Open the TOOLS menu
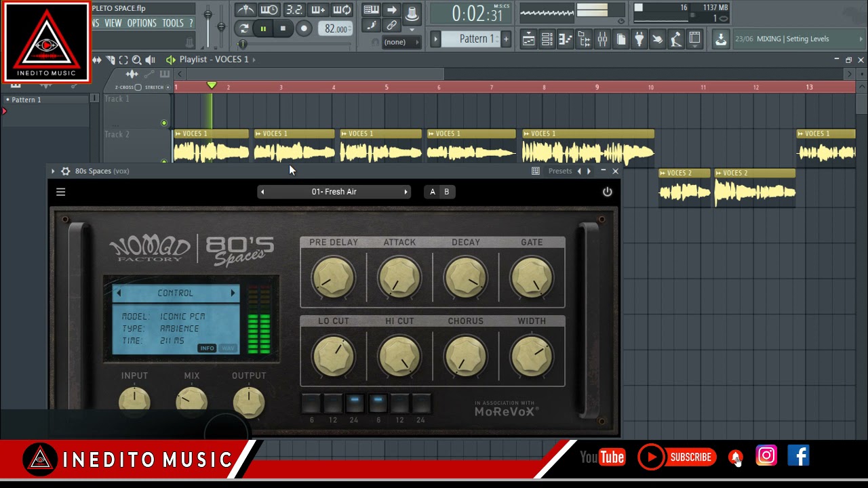This screenshot has height=488, width=868. [x=173, y=23]
